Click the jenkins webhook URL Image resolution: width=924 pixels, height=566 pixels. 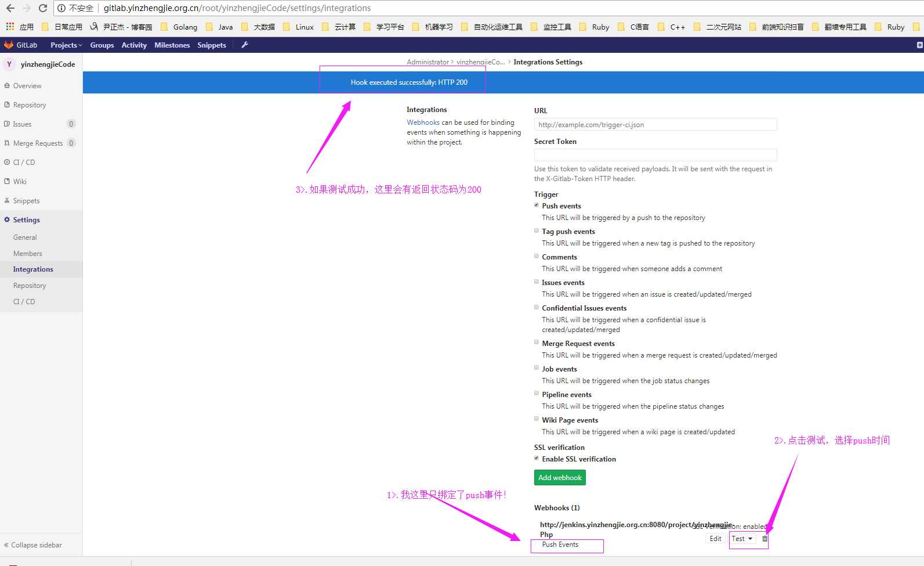tap(636, 529)
